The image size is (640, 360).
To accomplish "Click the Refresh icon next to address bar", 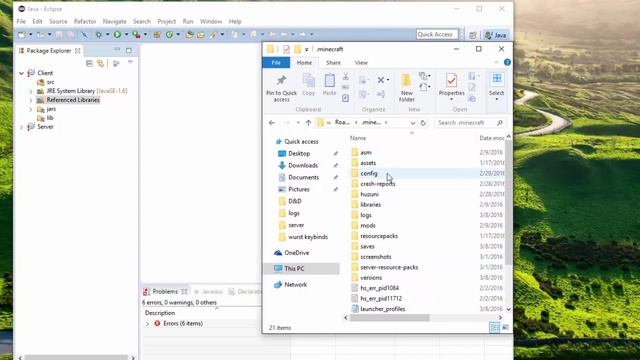I will point(423,123).
